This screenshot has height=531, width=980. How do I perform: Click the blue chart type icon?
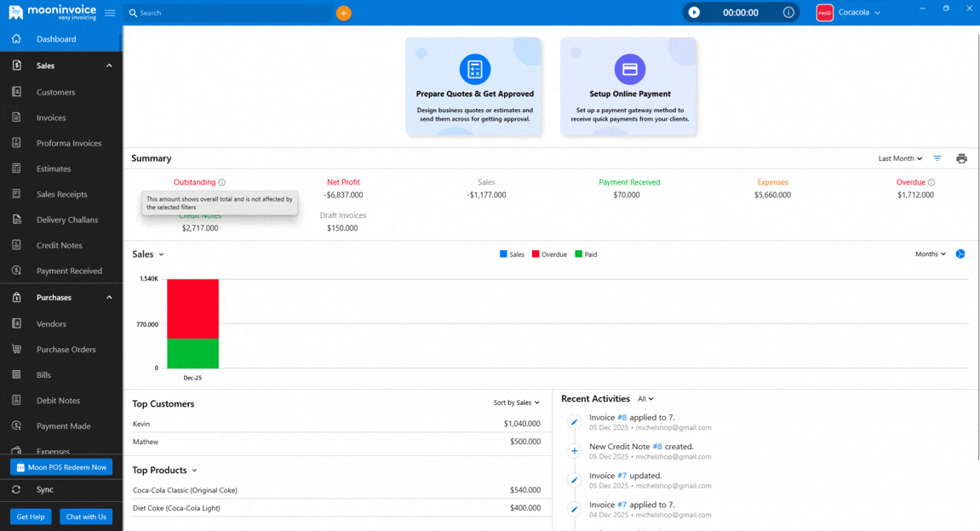960,254
